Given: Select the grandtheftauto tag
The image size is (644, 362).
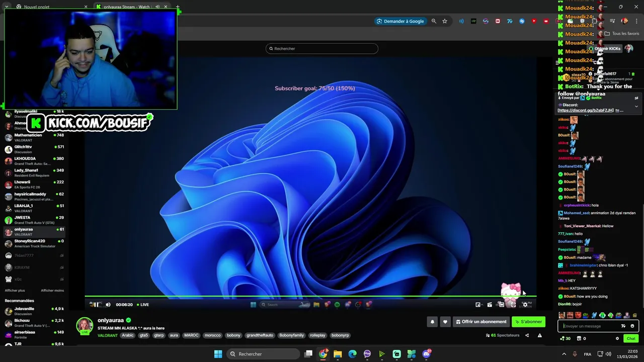Looking at the screenshot, I should 260,335.
